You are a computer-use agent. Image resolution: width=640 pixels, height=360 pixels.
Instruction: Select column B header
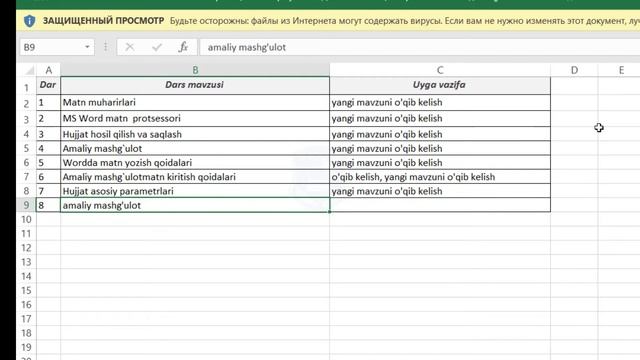point(195,70)
